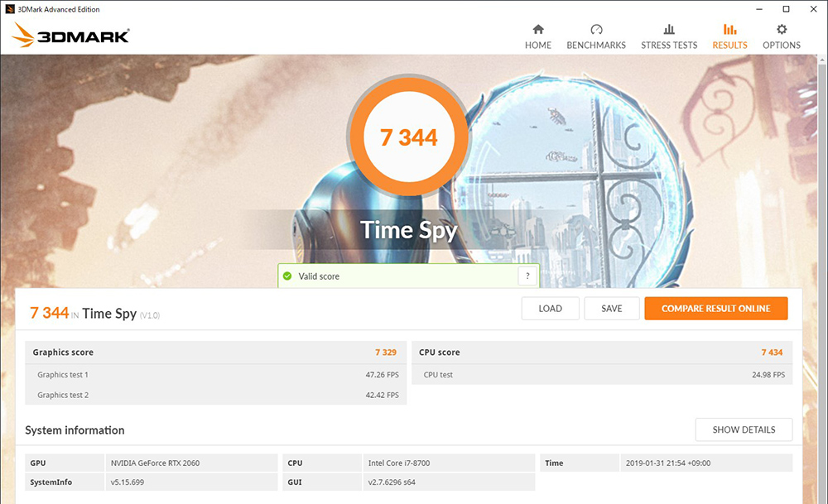Switch to the BENCHMARKS tab label
The width and height of the screenshot is (828, 504).
click(596, 46)
